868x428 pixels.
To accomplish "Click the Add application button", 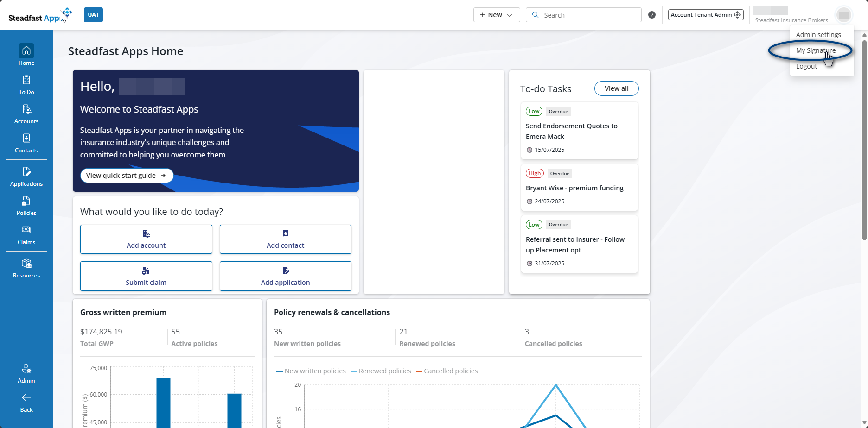I will (x=286, y=276).
